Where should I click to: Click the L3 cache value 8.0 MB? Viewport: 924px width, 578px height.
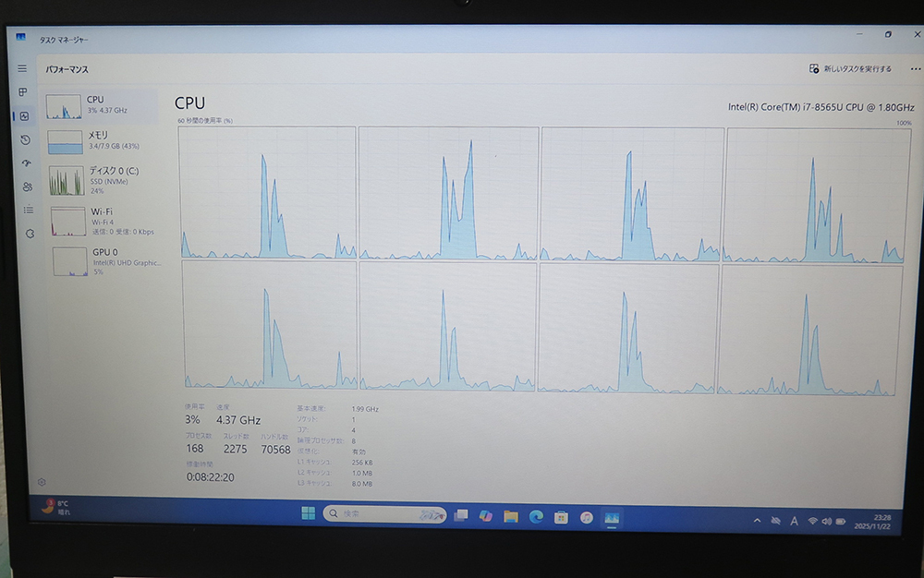pyautogui.click(x=362, y=484)
